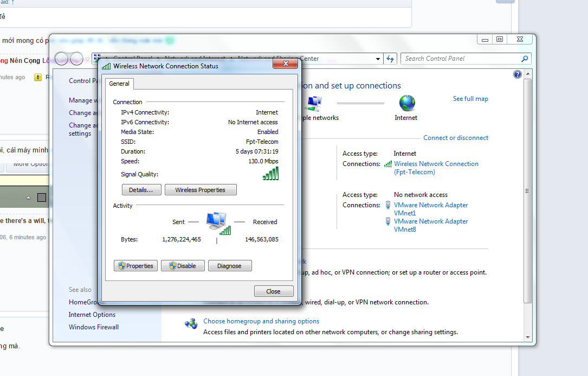Click the Internet globe icon in network map
Screen dimensions: 588x376
[406, 103]
